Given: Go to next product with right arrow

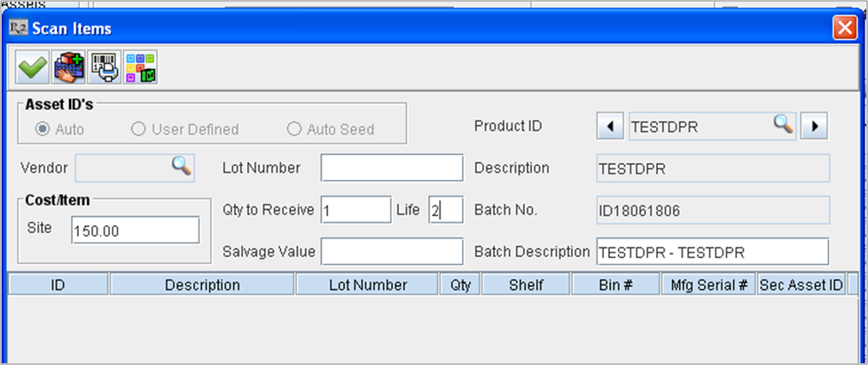Looking at the screenshot, I should click(x=814, y=127).
